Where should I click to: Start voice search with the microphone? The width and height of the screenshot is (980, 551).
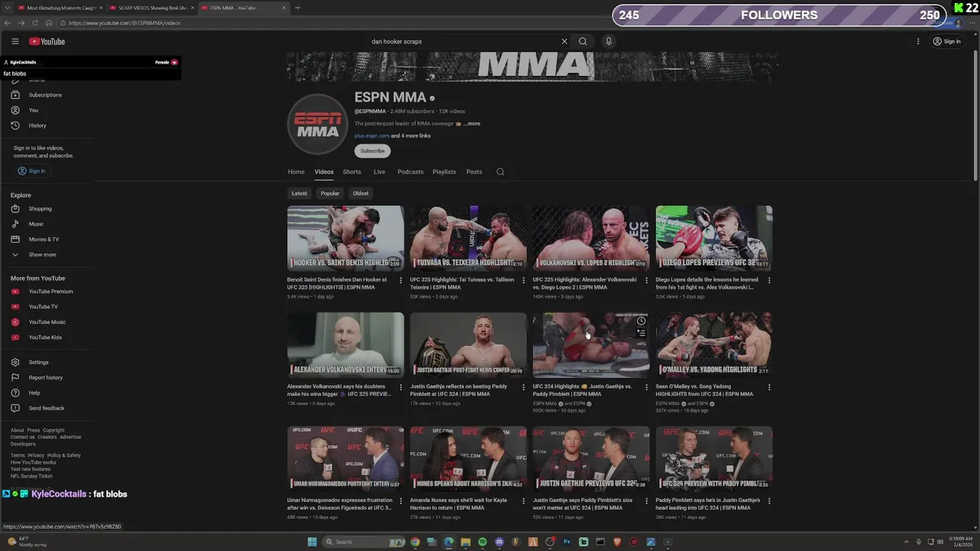point(609,41)
